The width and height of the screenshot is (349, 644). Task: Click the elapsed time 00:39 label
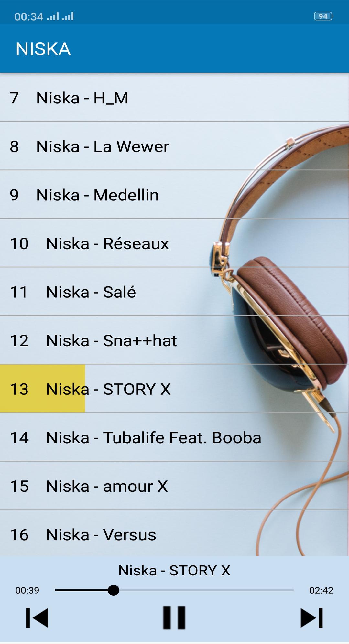(x=27, y=590)
